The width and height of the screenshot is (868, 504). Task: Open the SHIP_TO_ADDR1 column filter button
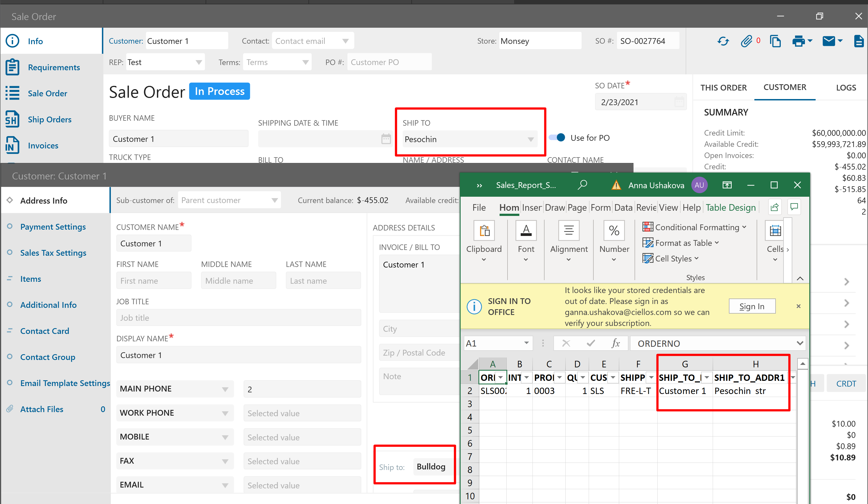click(793, 378)
